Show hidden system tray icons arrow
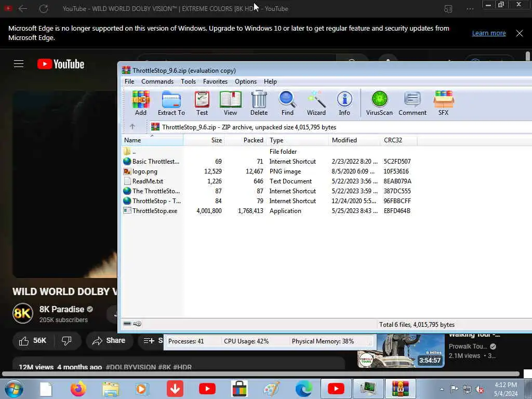 click(442, 390)
